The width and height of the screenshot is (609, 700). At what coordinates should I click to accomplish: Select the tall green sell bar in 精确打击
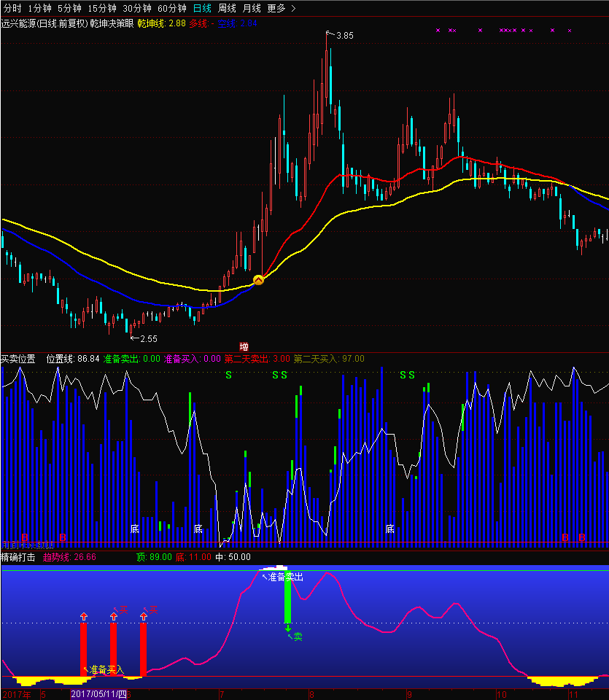pyautogui.click(x=288, y=597)
